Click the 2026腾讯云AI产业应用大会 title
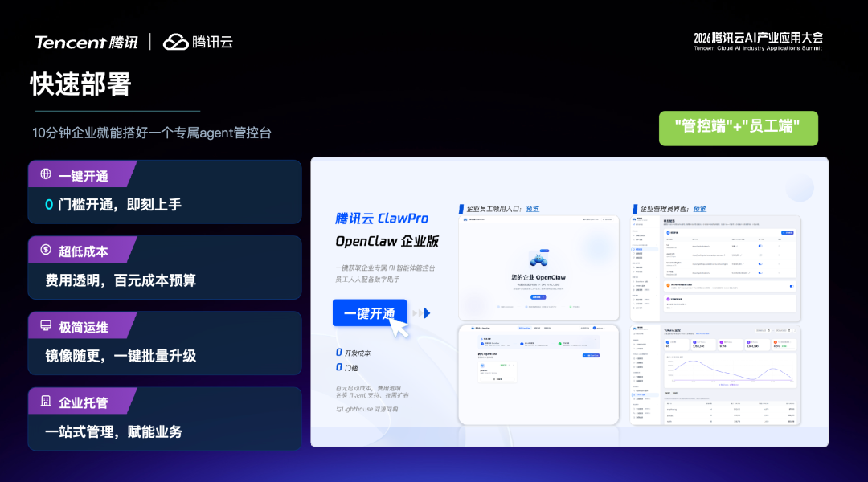The height and width of the screenshot is (482, 868). tap(759, 38)
